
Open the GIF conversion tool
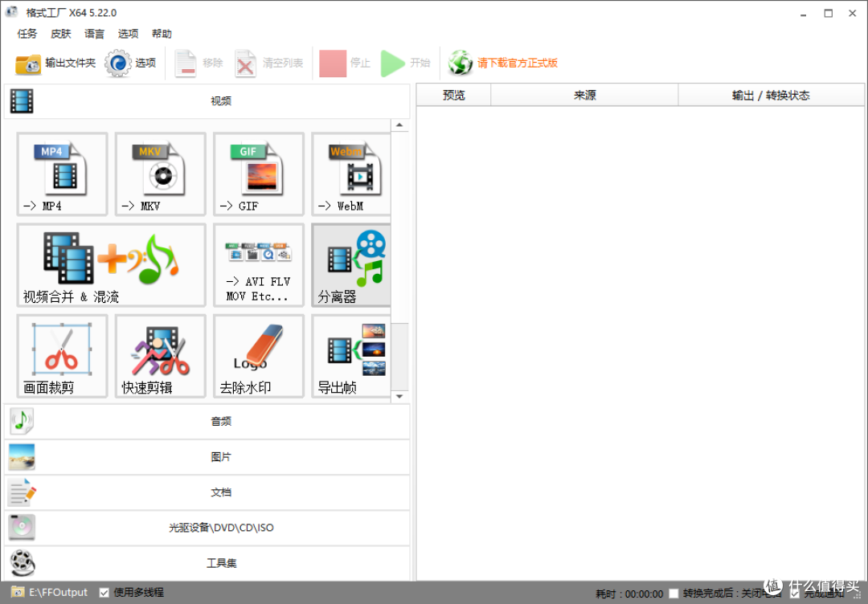tap(259, 173)
